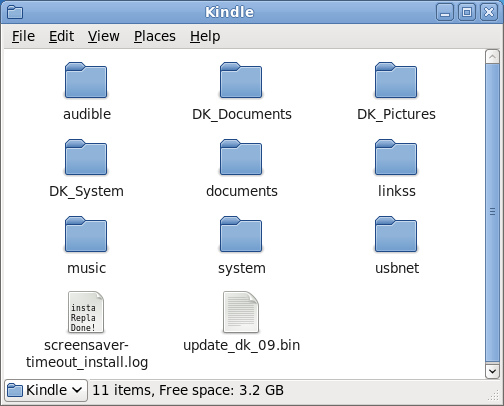Image resolution: width=504 pixels, height=406 pixels.
Task: Select the update_dk_09.bin file icon
Action: tap(241, 312)
